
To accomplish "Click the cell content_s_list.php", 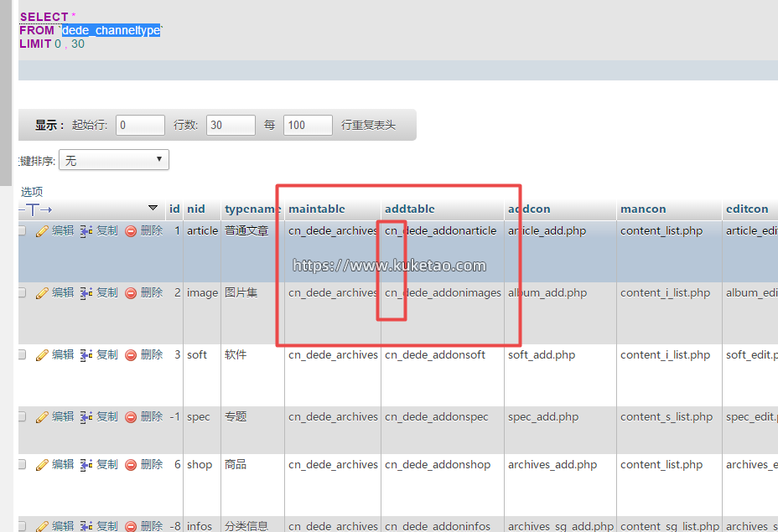I will [666, 417].
